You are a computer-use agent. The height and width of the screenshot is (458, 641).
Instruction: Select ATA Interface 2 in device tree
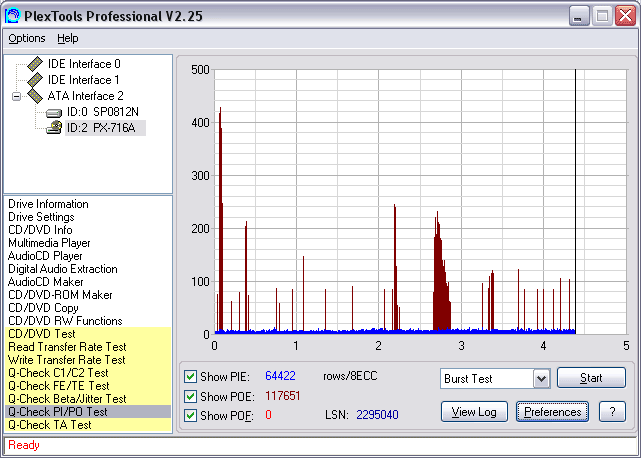tap(85, 96)
